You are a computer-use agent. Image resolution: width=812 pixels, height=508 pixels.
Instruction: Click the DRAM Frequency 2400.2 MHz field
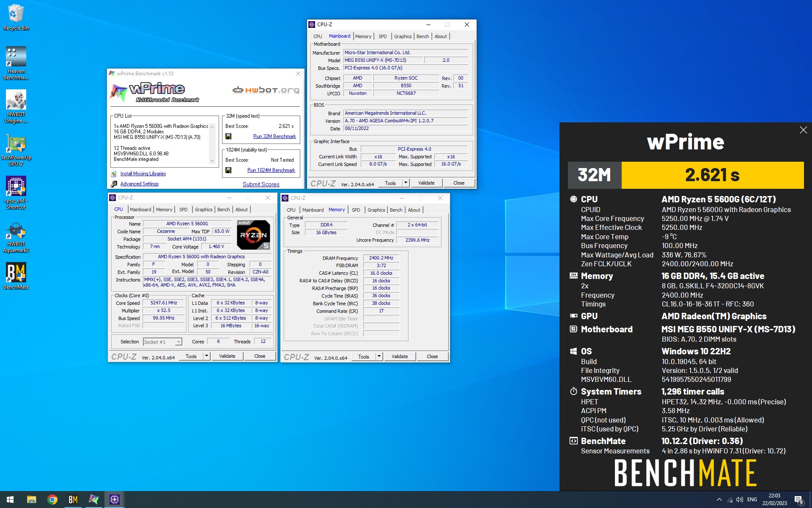point(381,258)
